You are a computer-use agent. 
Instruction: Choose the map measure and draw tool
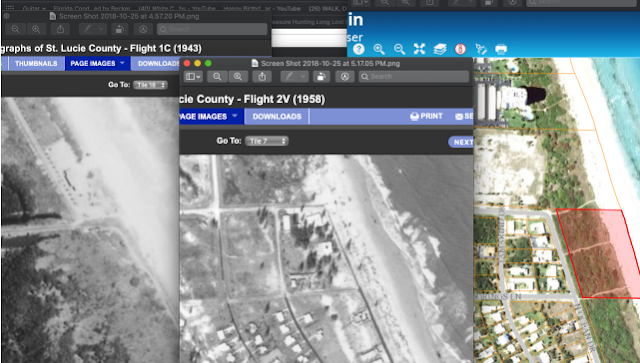click(481, 49)
